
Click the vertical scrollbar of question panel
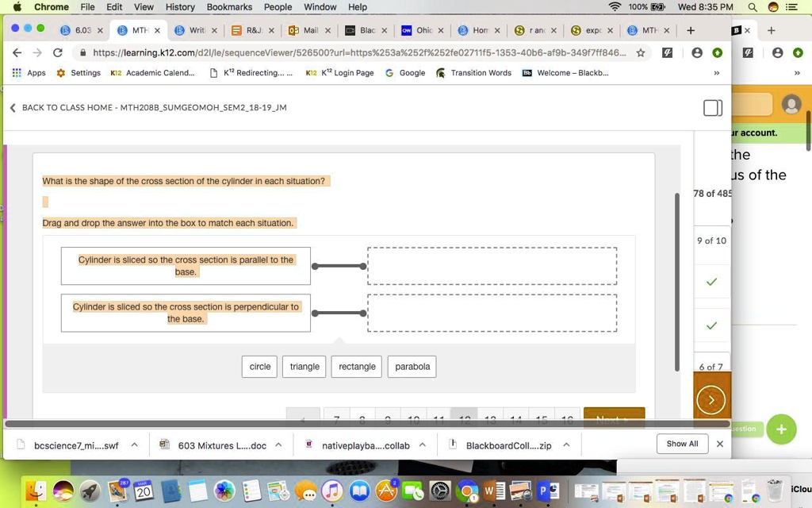click(676, 282)
